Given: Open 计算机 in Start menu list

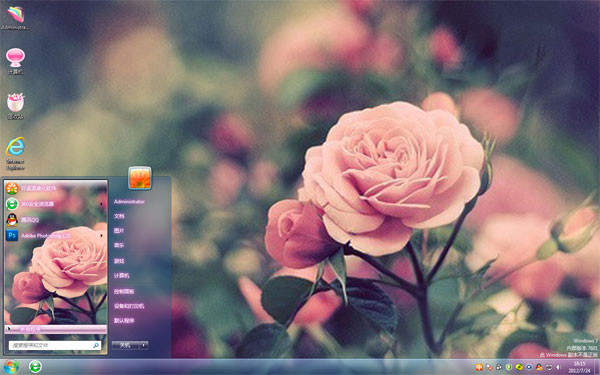Looking at the screenshot, I should [x=122, y=276].
